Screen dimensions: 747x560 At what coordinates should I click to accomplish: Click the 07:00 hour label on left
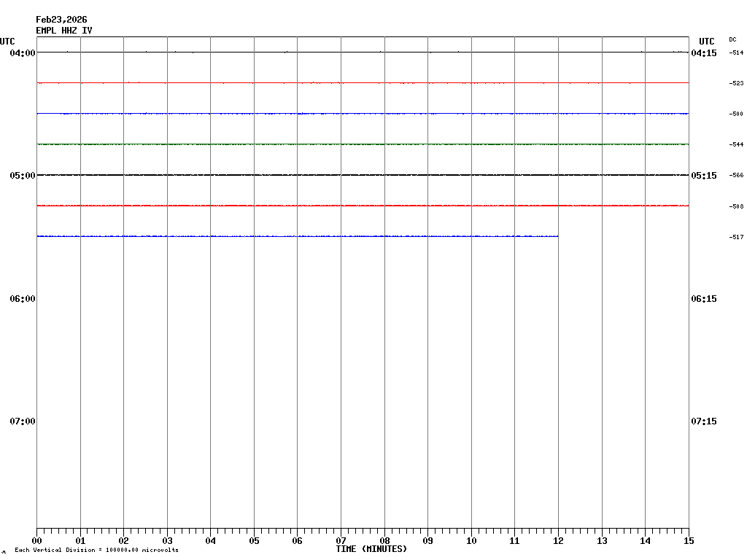[23, 421]
